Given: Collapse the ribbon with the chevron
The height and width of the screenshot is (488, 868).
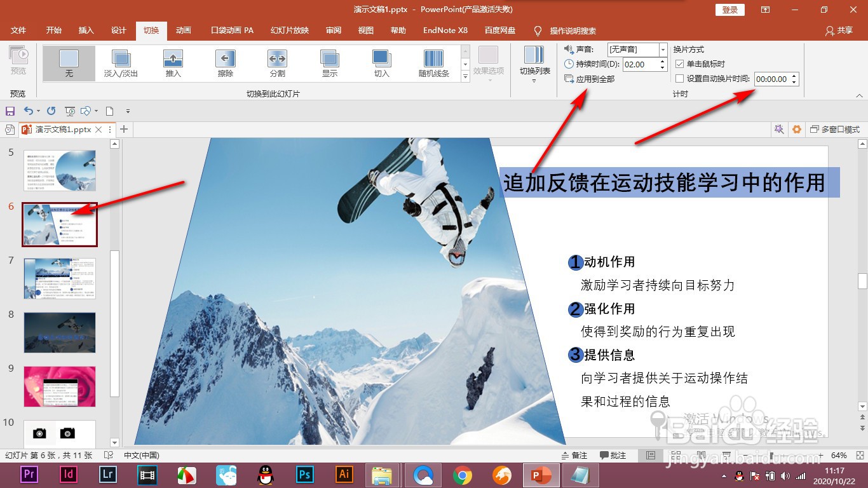Looking at the screenshot, I should coord(860,95).
